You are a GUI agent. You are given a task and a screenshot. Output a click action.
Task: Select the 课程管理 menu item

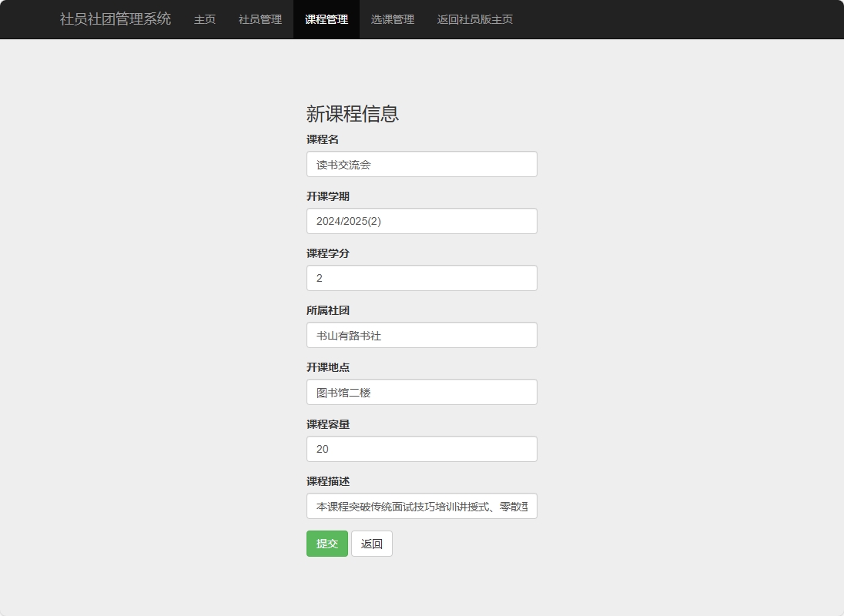(327, 19)
